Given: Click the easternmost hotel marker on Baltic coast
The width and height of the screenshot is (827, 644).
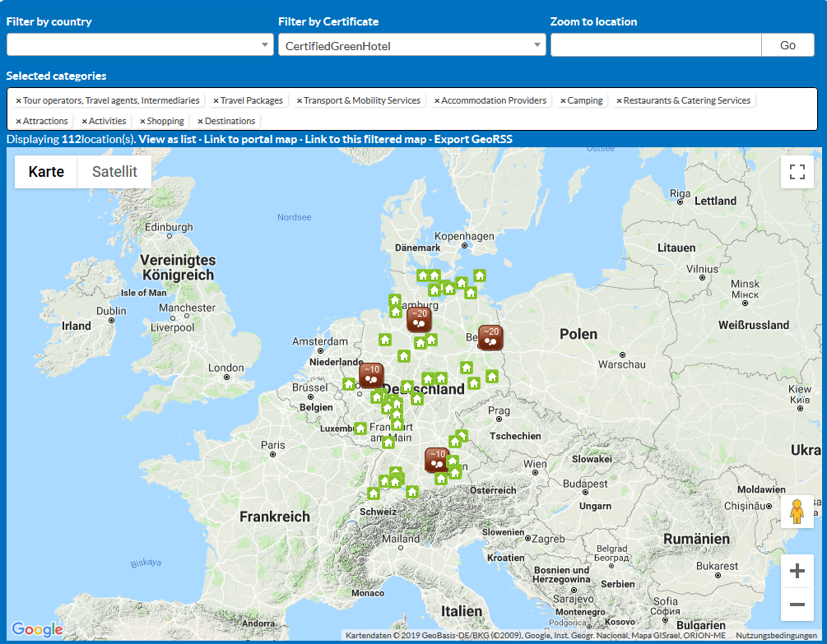Looking at the screenshot, I should coord(480,276).
